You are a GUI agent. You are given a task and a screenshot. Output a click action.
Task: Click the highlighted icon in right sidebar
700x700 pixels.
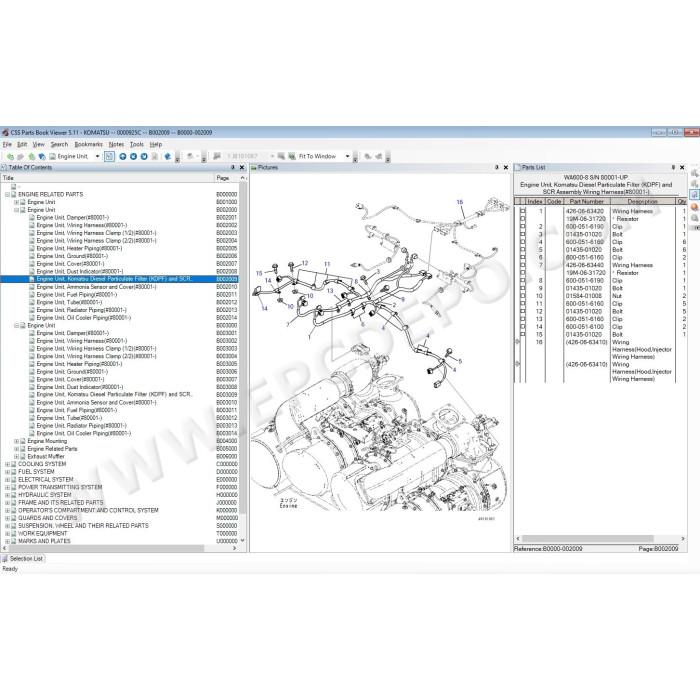click(694, 194)
